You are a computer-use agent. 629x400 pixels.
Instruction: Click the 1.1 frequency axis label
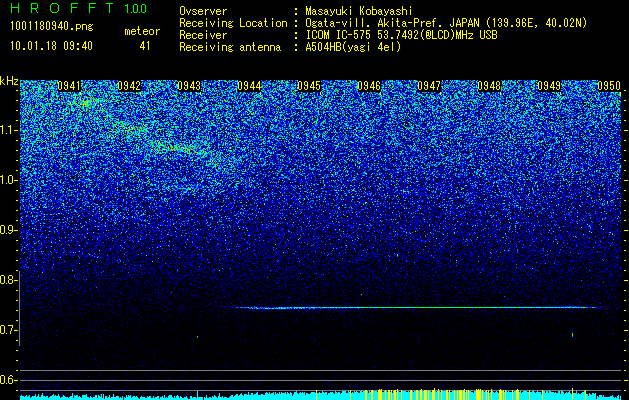(8, 130)
